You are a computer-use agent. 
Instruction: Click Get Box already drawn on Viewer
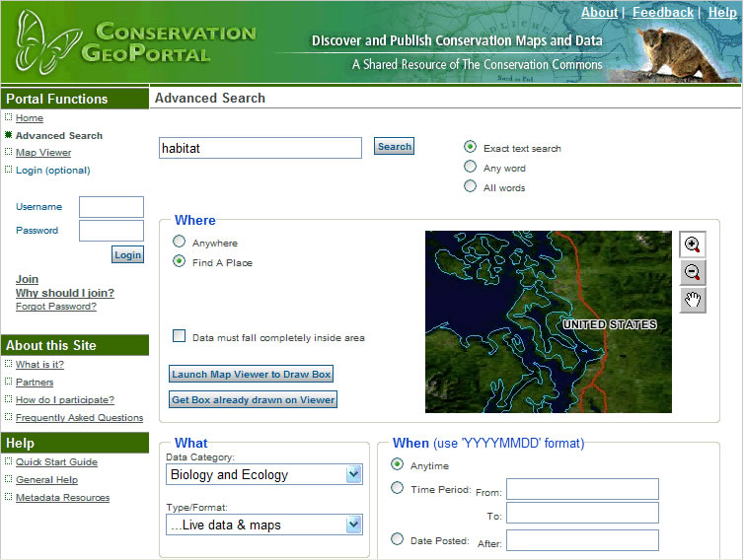click(253, 399)
